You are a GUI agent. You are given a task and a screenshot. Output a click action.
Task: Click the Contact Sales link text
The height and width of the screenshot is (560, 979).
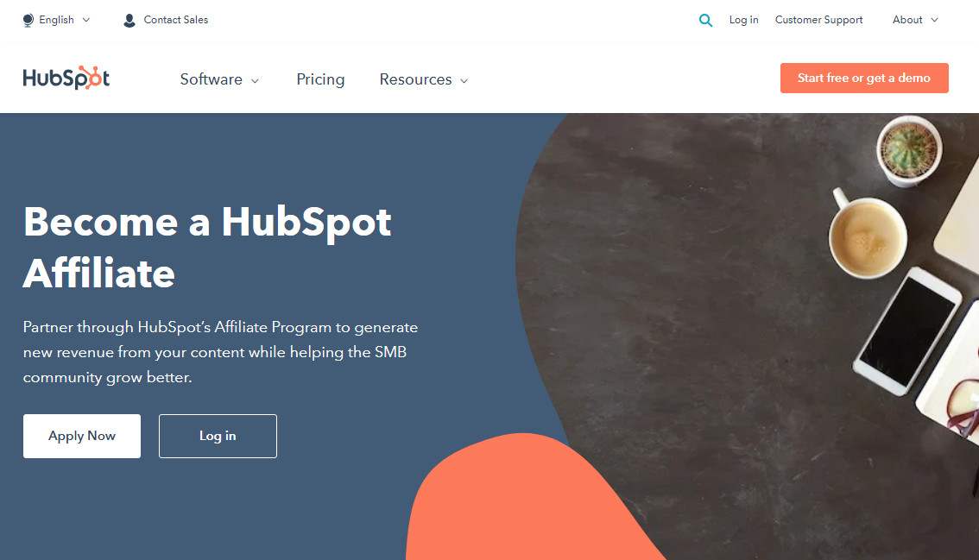[x=176, y=20]
